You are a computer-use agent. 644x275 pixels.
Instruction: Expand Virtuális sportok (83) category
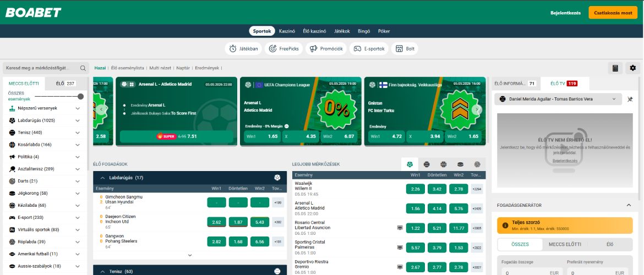click(x=78, y=230)
